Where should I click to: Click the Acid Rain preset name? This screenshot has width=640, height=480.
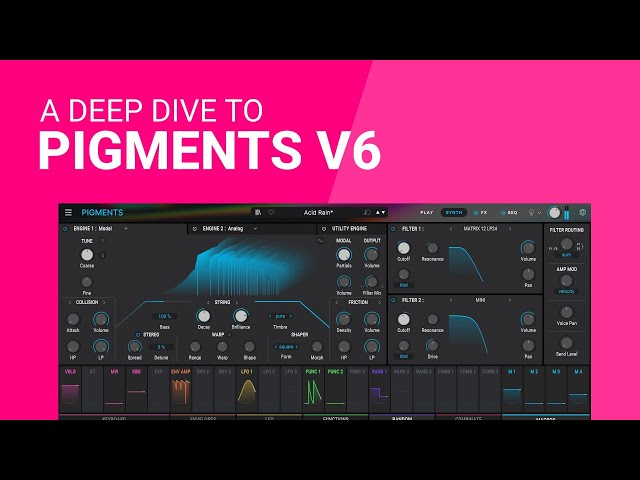318,212
